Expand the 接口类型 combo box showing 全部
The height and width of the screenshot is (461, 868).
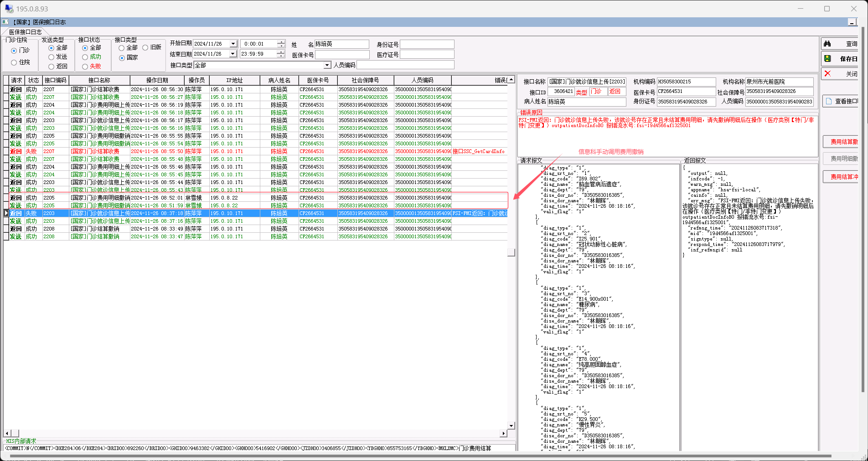click(x=327, y=66)
